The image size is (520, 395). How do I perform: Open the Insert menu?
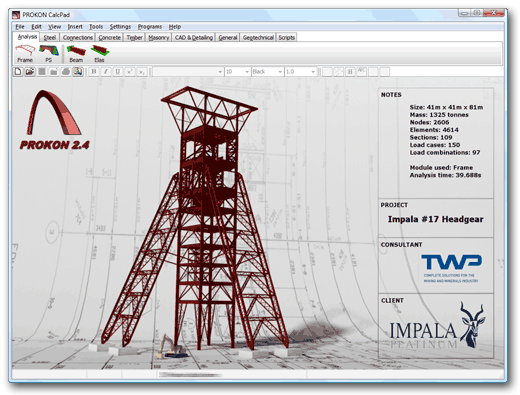[75, 27]
